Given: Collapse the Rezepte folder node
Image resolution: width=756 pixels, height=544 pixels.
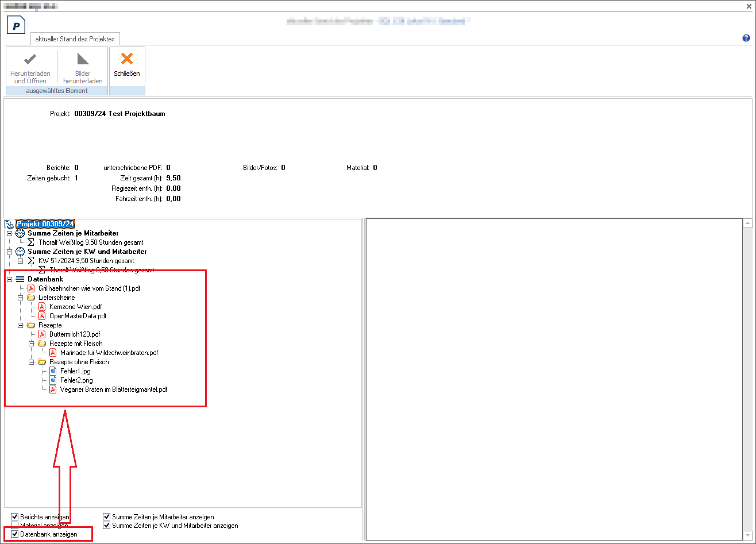Looking at the screenshot, I should 20,325.
